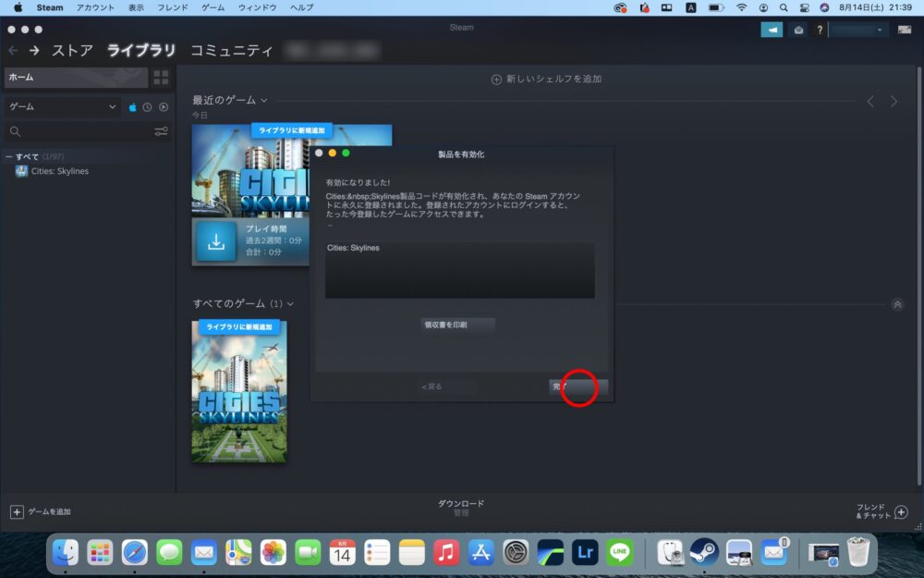Click the question mark help icon

coord(819,31)
